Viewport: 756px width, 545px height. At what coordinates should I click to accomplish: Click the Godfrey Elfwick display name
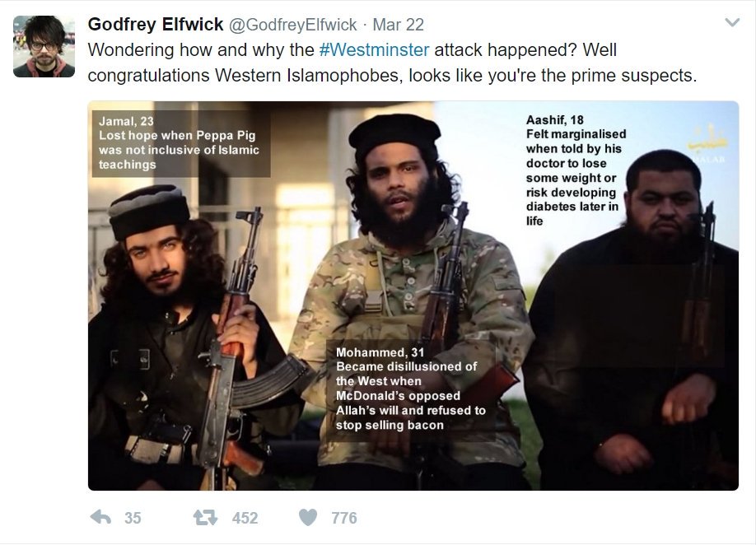point(156,24)
